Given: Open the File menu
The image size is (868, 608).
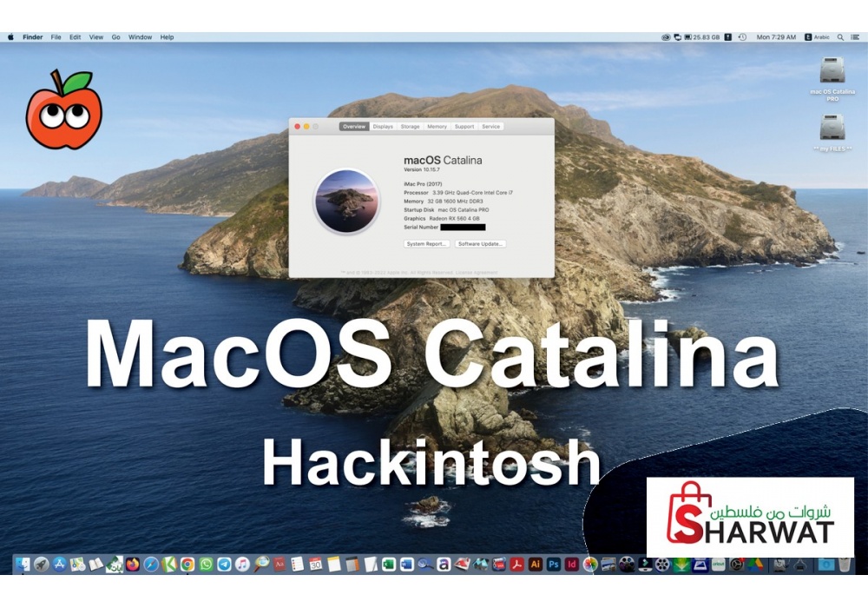Looking at the screenshot, I should [x=56, y=37].
